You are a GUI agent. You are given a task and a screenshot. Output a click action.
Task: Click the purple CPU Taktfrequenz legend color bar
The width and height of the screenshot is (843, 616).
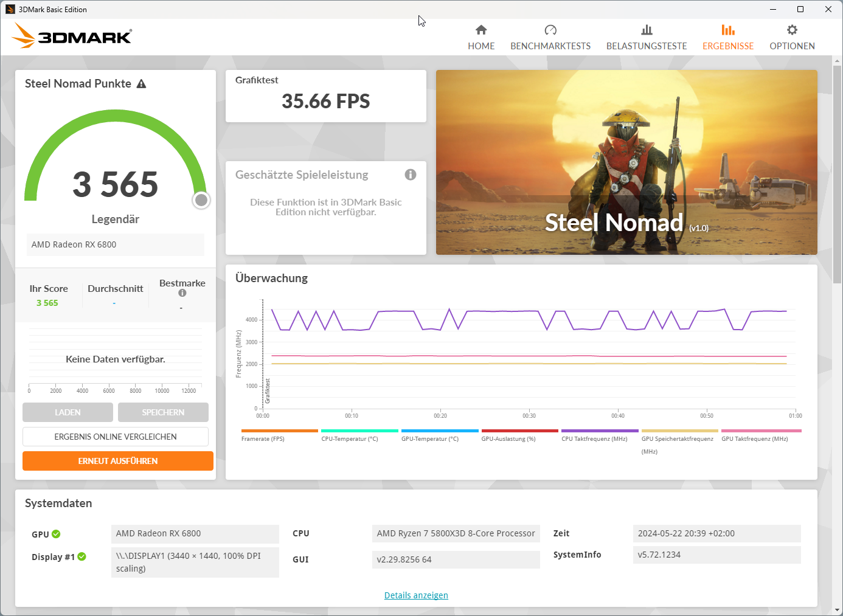[600, 431]
